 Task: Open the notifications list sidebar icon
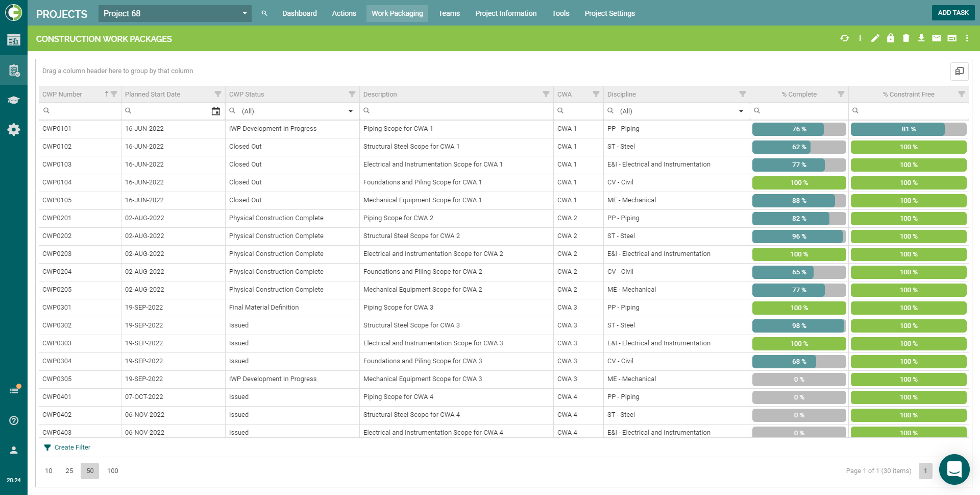14,391
